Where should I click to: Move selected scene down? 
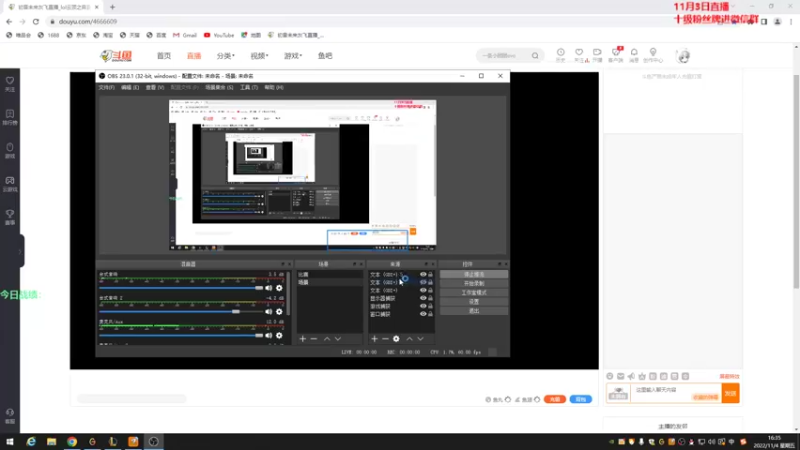click(x=338, y=339)
